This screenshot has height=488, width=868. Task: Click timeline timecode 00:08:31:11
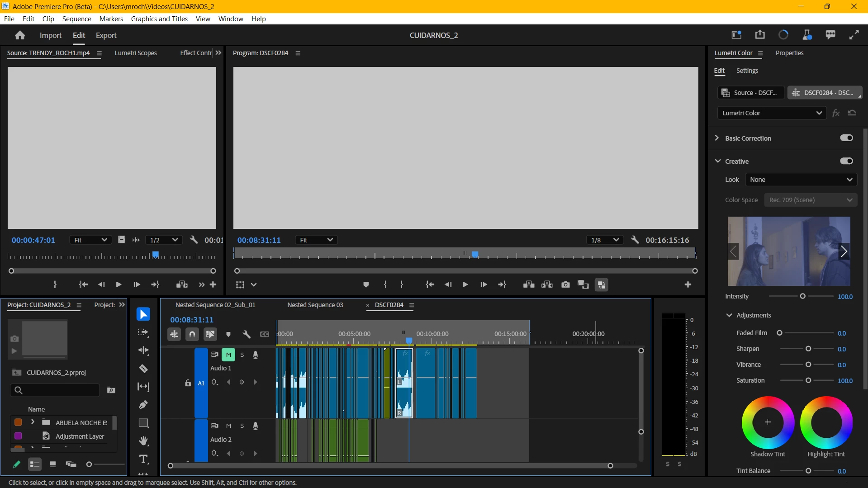tap(192, 320)
